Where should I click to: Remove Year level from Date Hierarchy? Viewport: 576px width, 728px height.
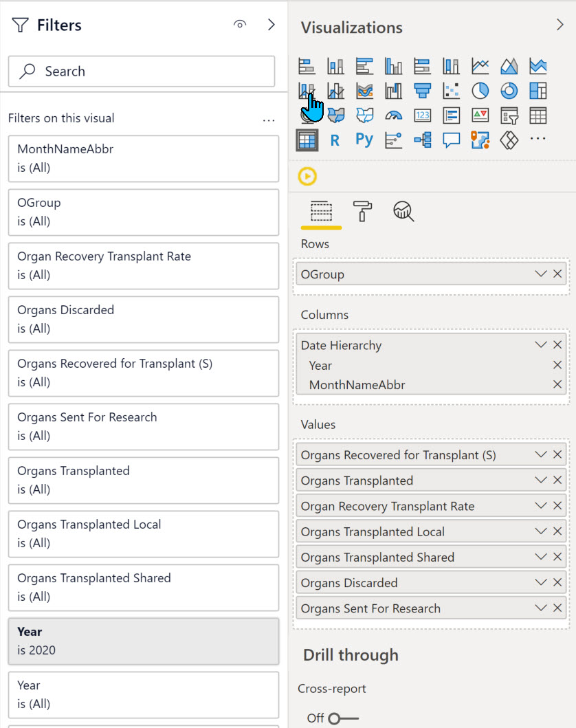point(557,365)
